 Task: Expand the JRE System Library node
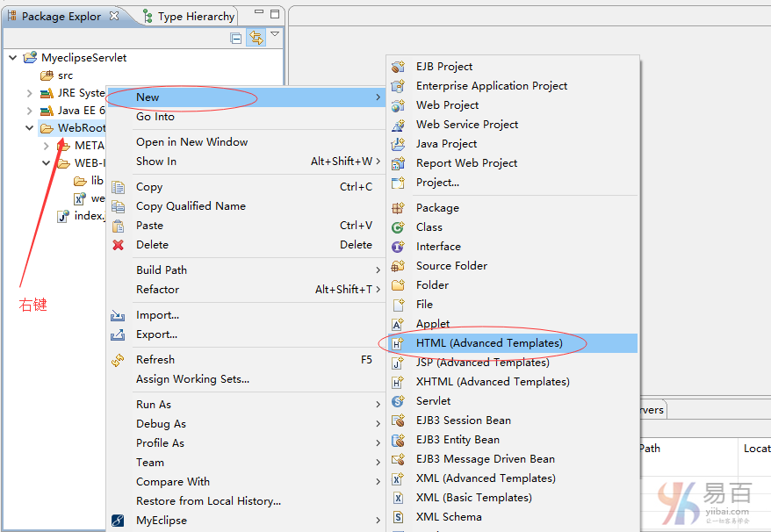[29, 93]
